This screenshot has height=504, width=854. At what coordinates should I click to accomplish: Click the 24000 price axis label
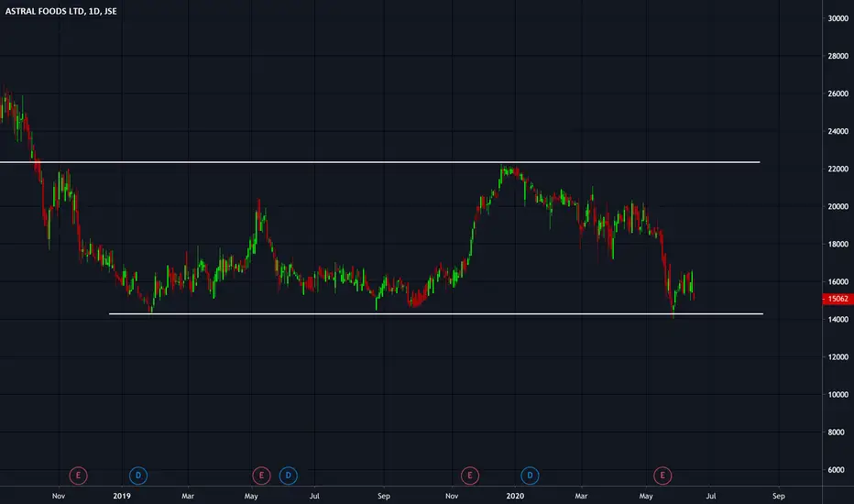click(x=838, y=131)
